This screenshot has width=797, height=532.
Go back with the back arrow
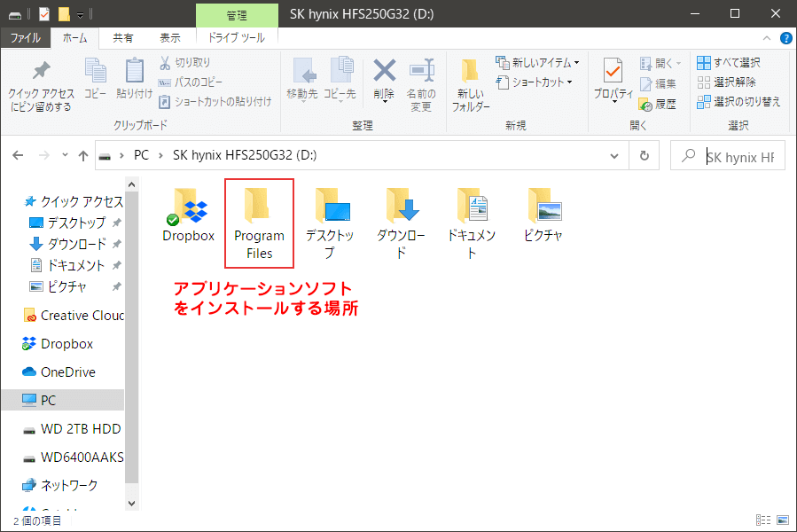[x=18, y=155]
